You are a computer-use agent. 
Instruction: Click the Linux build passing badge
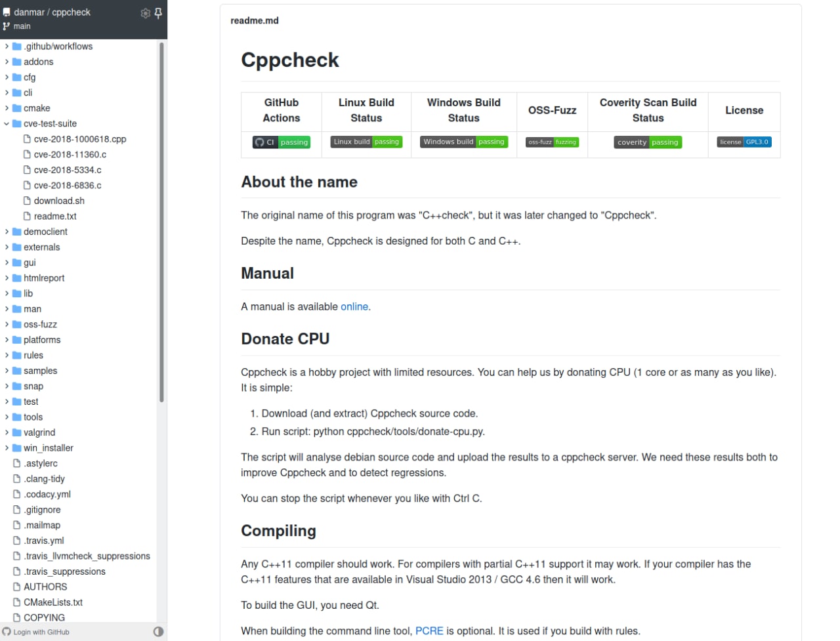(x=366, y=142)
